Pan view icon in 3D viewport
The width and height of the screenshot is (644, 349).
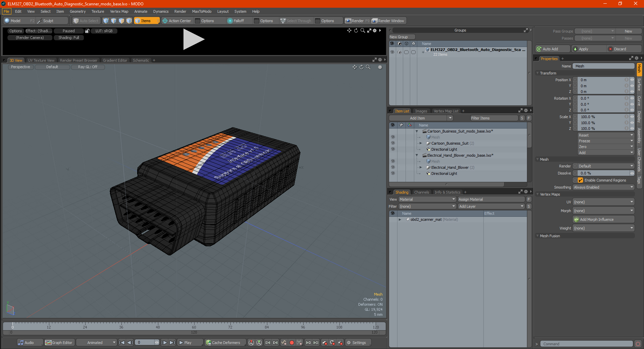click(x=355, y=67)
